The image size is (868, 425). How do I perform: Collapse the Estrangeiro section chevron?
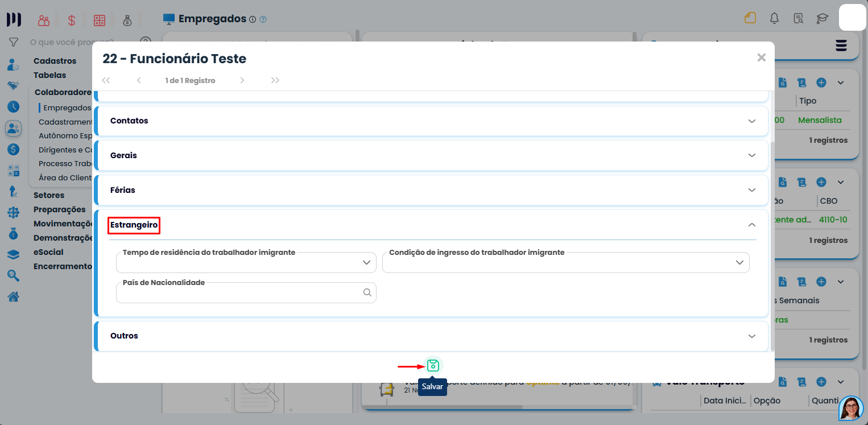[x=752, y=225]
